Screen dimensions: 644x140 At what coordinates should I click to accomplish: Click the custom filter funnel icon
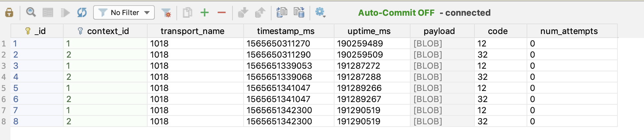click(167, 13)
